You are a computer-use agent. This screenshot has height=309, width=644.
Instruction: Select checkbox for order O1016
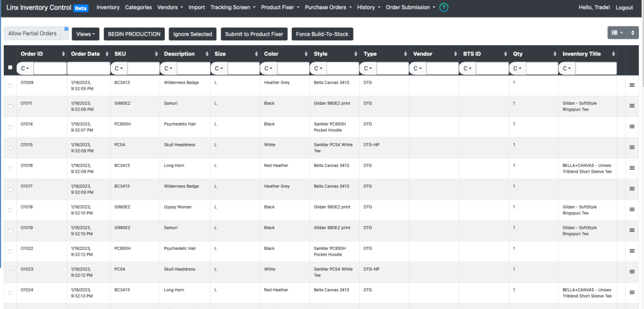tap(10, 168)
